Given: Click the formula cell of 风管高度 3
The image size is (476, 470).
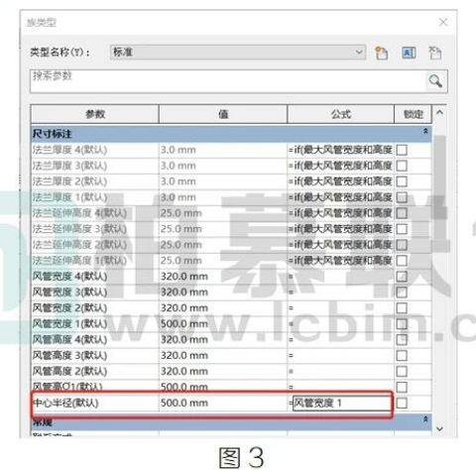Looking at the screenshot, I should [x=341, y=356].
